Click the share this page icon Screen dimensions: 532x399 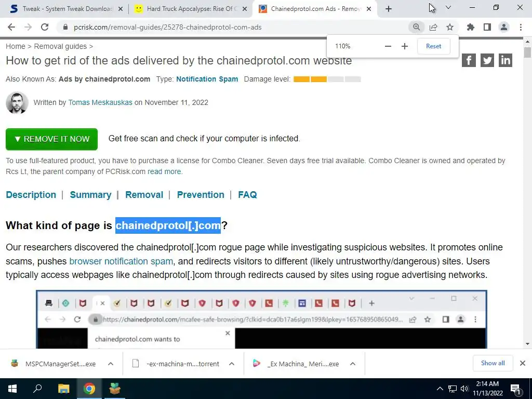[x=433, y=27]
